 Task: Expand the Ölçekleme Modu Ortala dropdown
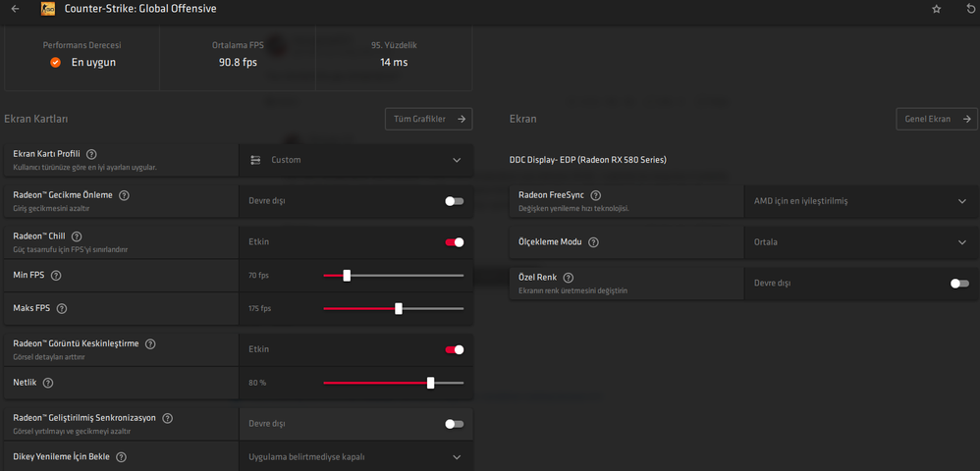[x=861, y=242]
